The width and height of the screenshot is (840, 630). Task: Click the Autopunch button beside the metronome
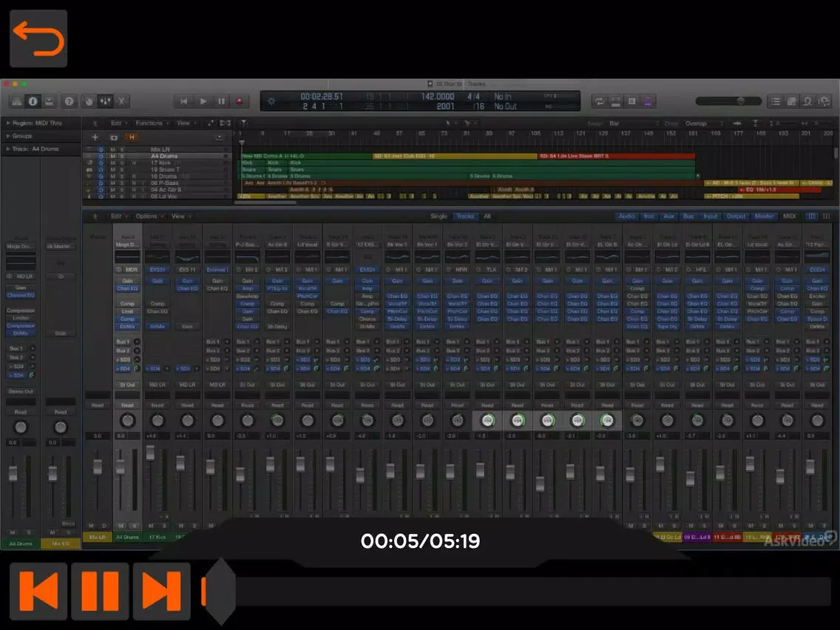pyautogui.click(x=631, y=101)
